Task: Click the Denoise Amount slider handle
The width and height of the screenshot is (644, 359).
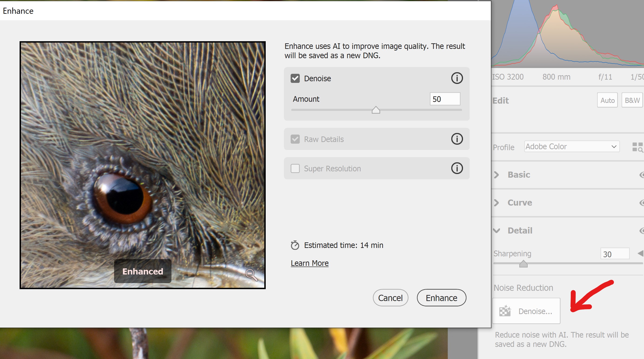Action: click(376, 110)
